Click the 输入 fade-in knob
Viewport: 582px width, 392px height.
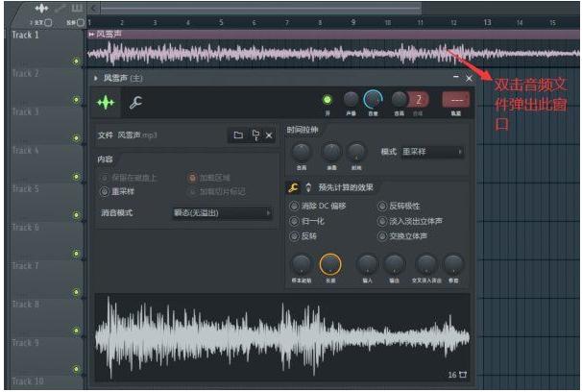pyautogui.click(x=368, y=264)
